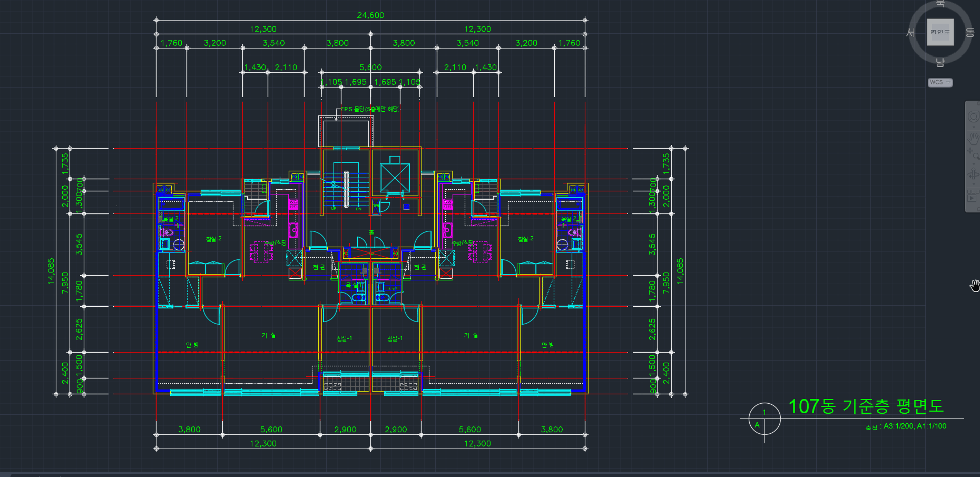Click the scale text A3:1/200, A1:1/100
The width and height of the screenshot is (980, 477).
[x=915, y=426]
